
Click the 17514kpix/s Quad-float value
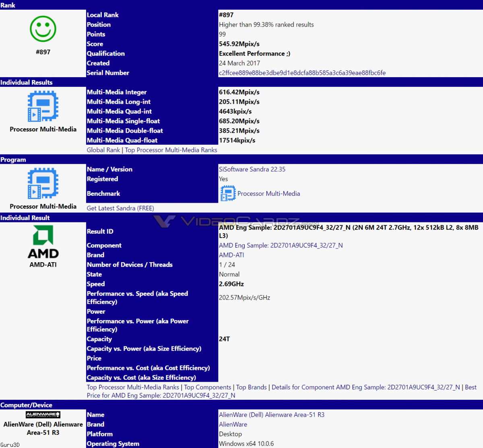tap(237, 140)
